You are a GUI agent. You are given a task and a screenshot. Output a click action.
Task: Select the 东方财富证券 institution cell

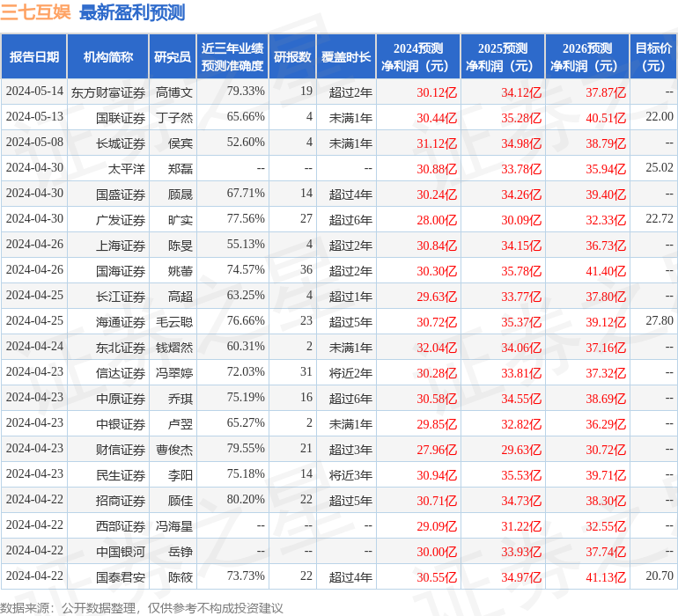click(108, 92)
